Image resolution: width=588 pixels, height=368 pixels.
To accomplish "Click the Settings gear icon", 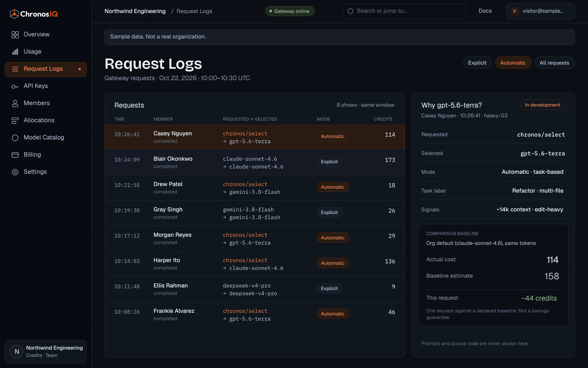I will (15, 172).
